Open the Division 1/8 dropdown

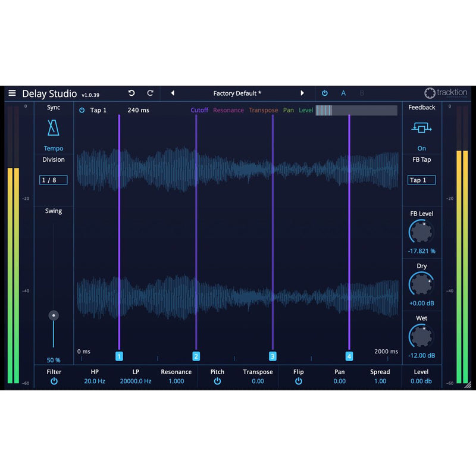(54, 180)
